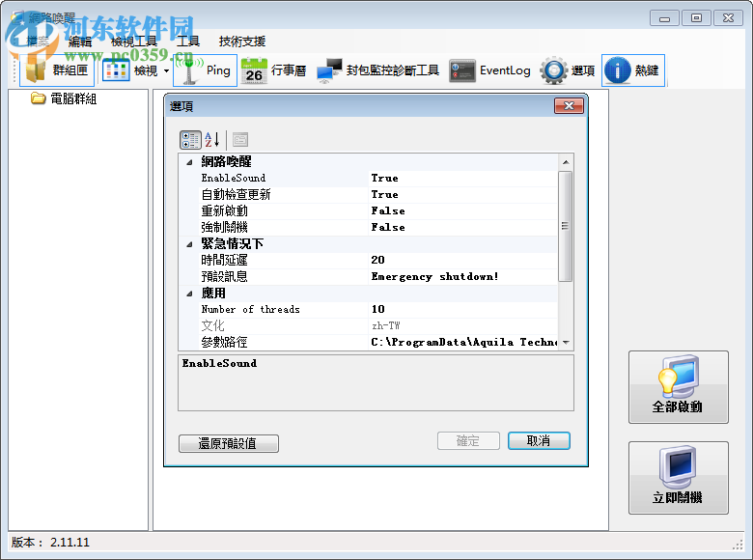This screenshot has height=560, width=753.
Task: Collapse the 網路喚醒 category
Action: [189, 162]
